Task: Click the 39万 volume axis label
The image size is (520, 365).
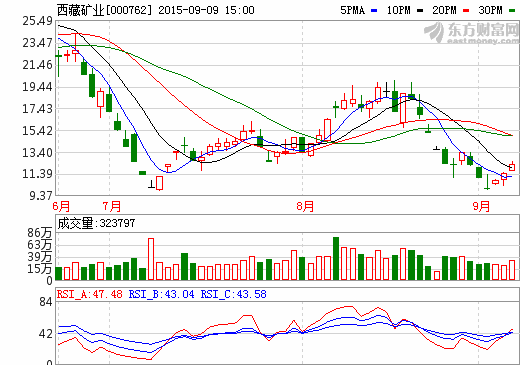Action: point(40,257)
